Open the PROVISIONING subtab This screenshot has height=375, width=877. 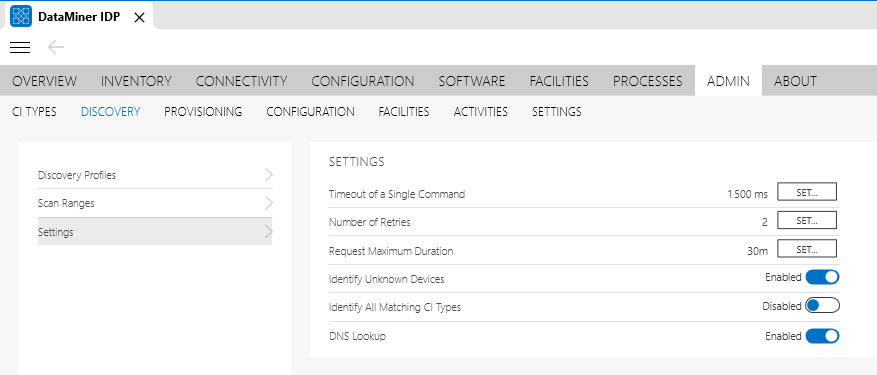pos(203,111)
